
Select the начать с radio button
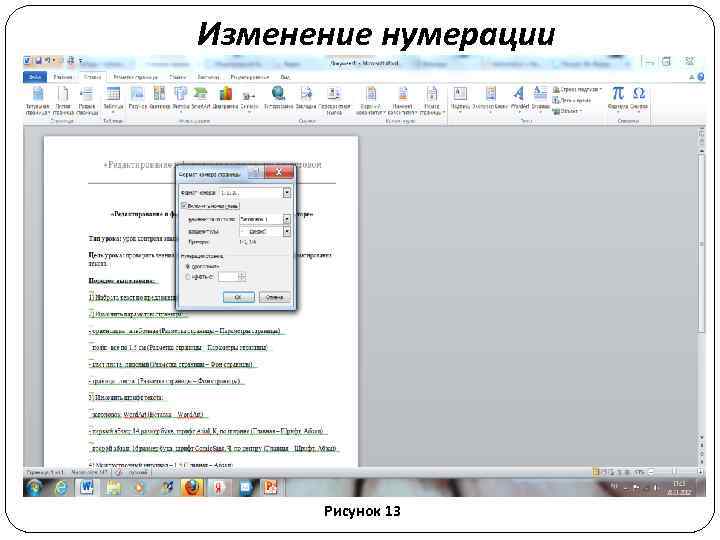click(x=188, y=277)
